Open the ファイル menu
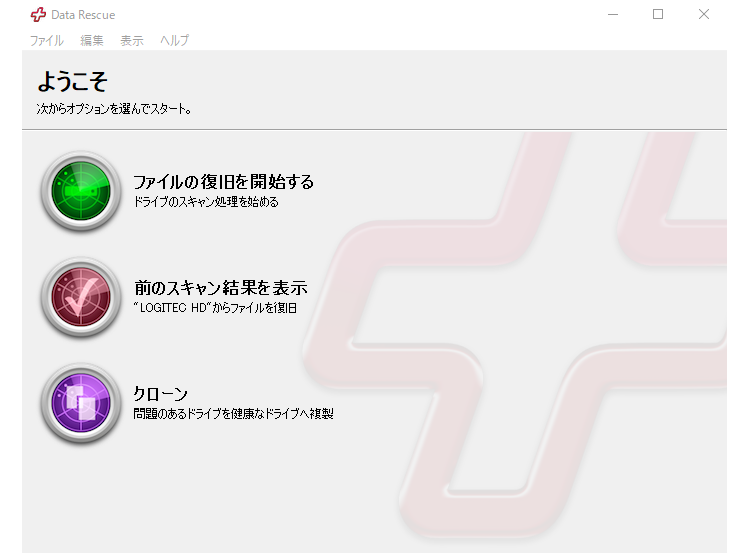 pos(46,41)
